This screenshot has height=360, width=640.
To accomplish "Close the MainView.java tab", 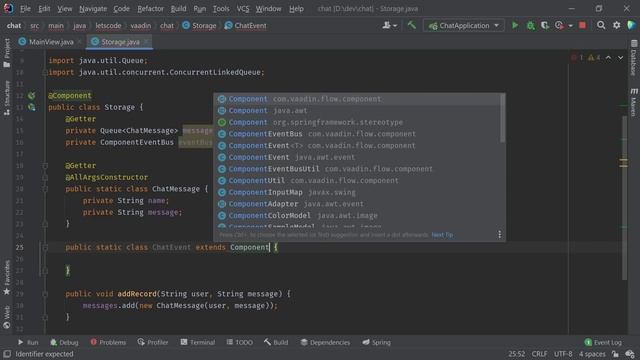I will click(x=79, y=42).
